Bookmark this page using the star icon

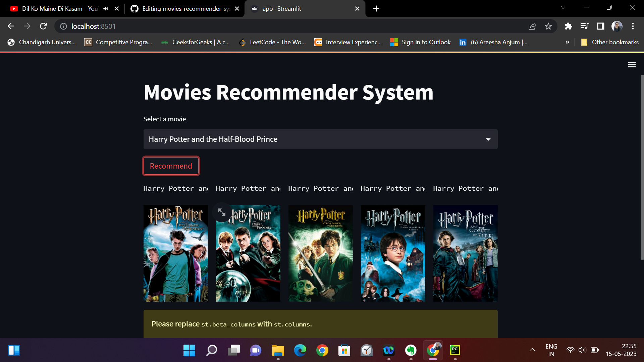(548, 26)
